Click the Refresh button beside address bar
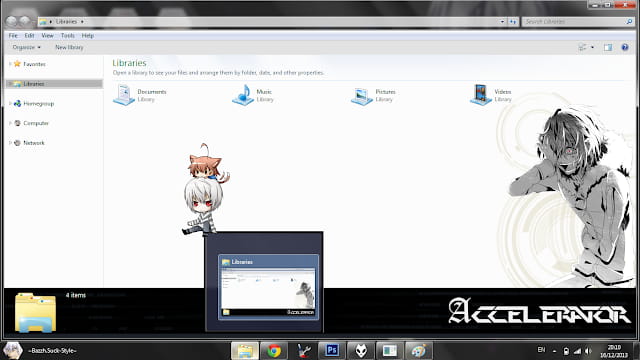 click(x=513, y=22)
